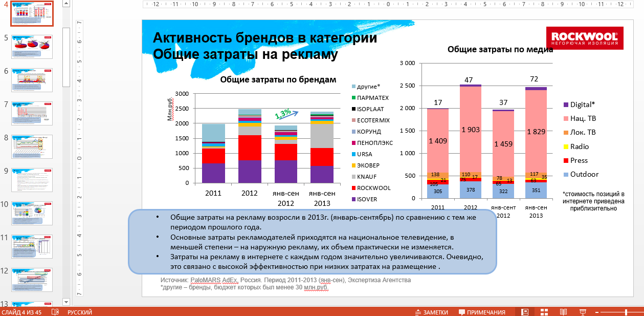Click the spell check icon in status bar
Viewport: 644px width, 316px height.
click(x=55, y=312)
